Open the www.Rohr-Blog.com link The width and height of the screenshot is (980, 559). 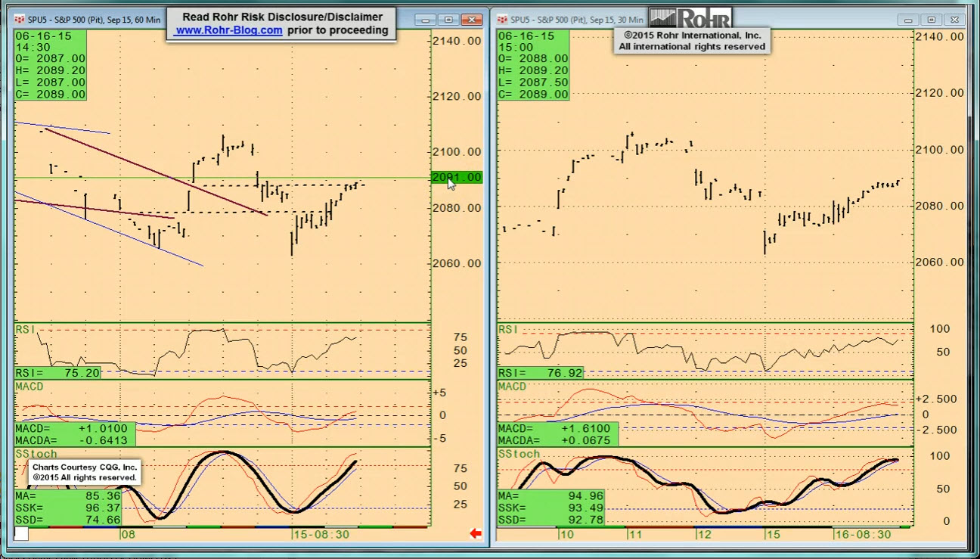(228, 30)
